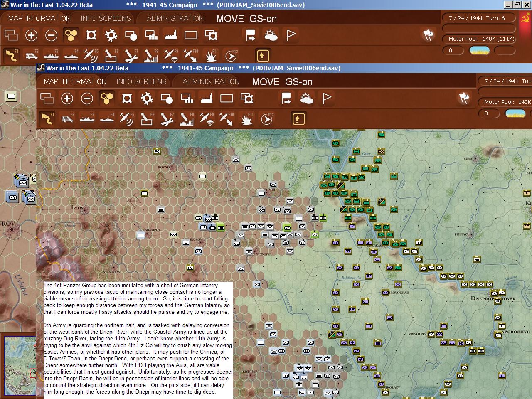Viewport: 532px width, 399px height.
Task: Select F6 bomb unit mode in the front window
Action: tap(147, 118)
